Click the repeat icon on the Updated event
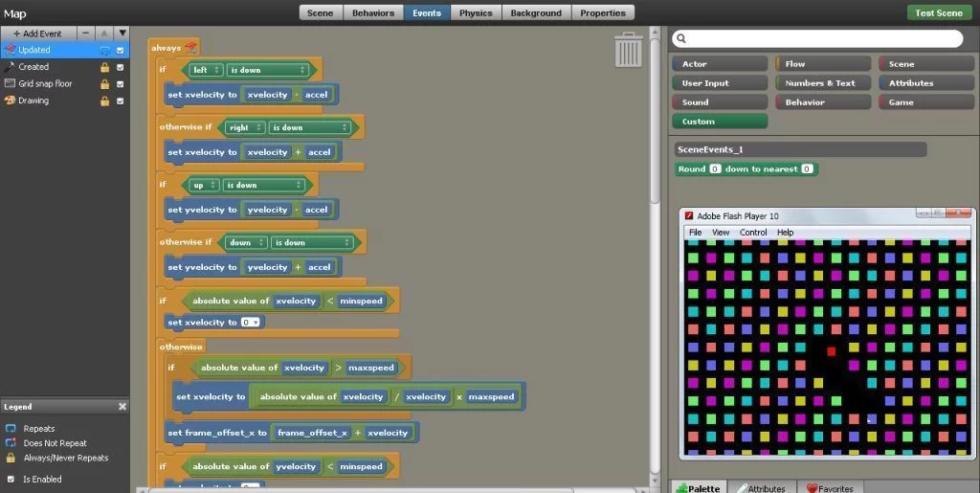Screen dimensions: 980x493 (x=104, y=50)
